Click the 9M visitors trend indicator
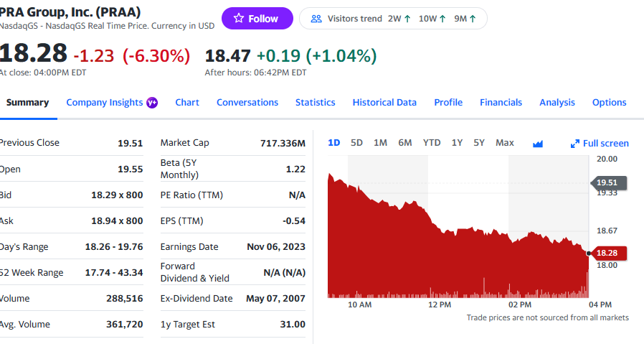644x344 pixels. (465, 19)
